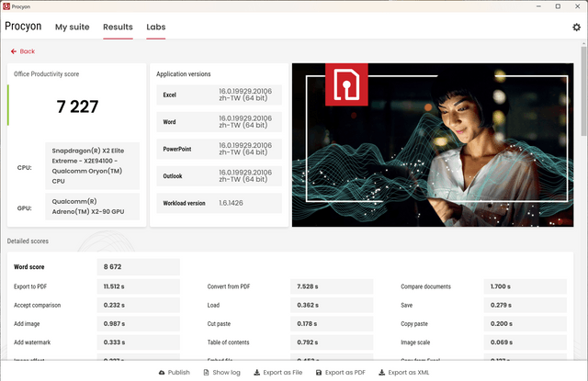Click the Export as PDF save icon
This screenshot has height=381, width=588.
point(319,373)
